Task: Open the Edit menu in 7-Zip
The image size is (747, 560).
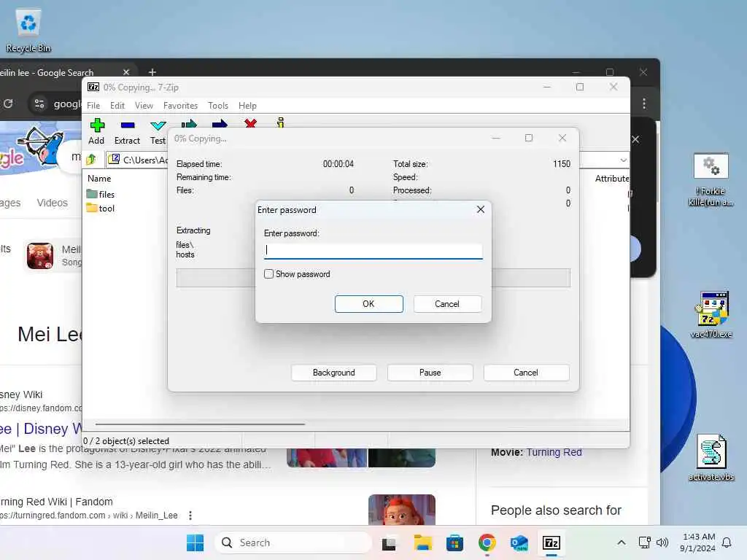Action: tap(117, 105)
